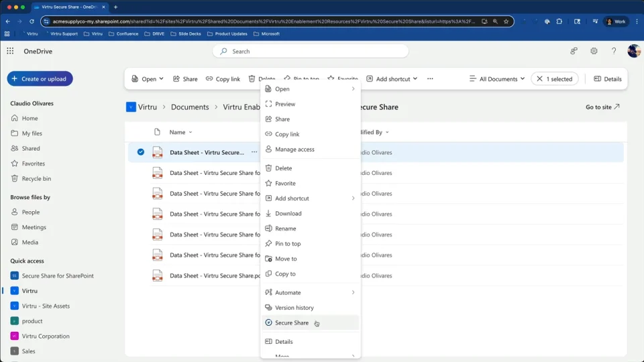Screen dimensions: 644x362
Task: Click the Delete trash icon in context menu
Action: [268, 168]
